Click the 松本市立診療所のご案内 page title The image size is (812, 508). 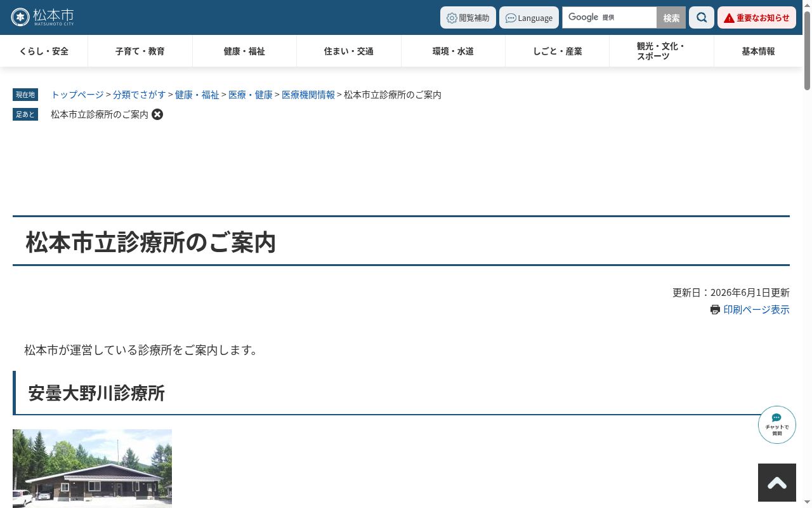point(151,242)
